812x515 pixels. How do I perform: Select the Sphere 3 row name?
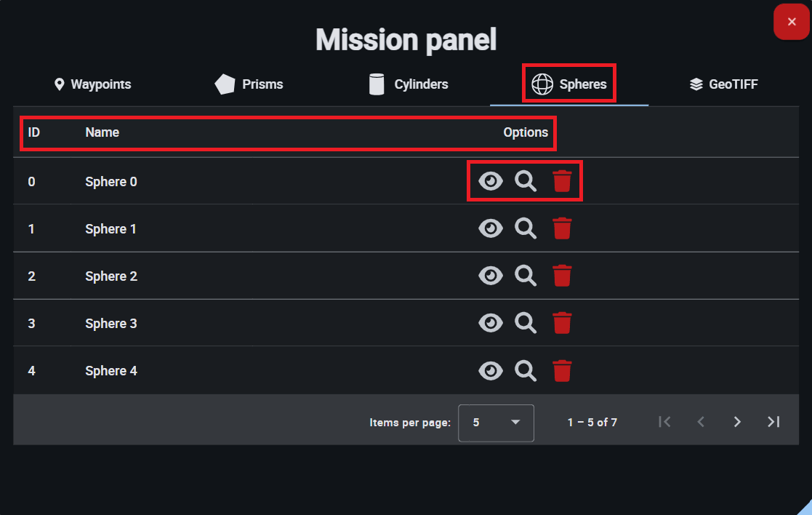pos(111,324)
